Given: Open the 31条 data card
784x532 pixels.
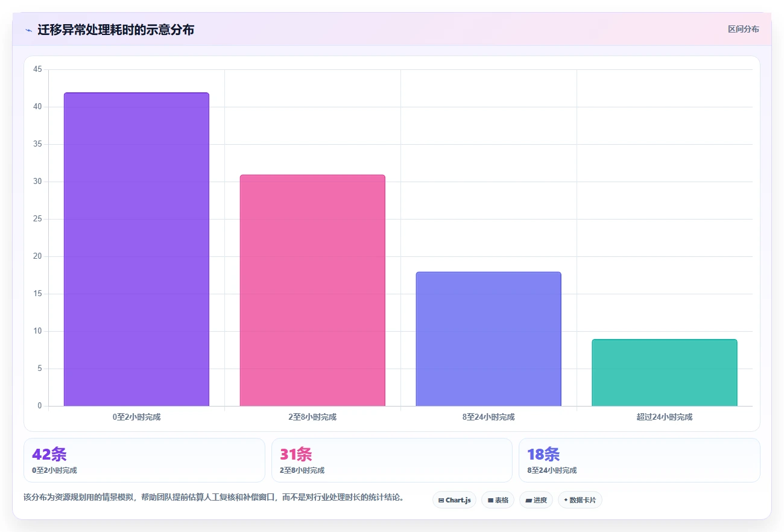Looking at the screenshot, I should click(x=392, y=460).
